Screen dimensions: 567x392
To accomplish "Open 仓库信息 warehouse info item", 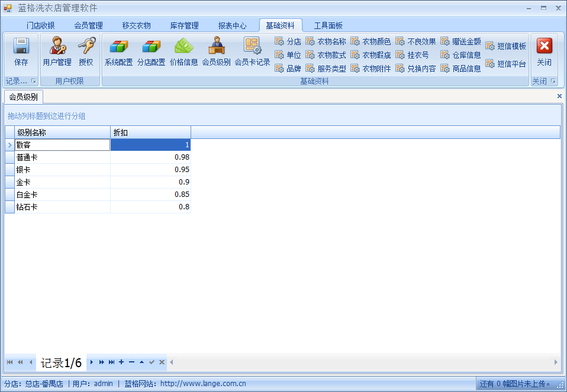I will [x=460, y=55].
